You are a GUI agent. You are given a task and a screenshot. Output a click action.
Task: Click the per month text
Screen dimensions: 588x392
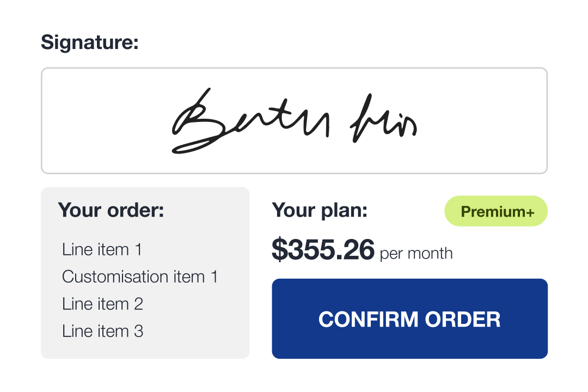point(416,254)
